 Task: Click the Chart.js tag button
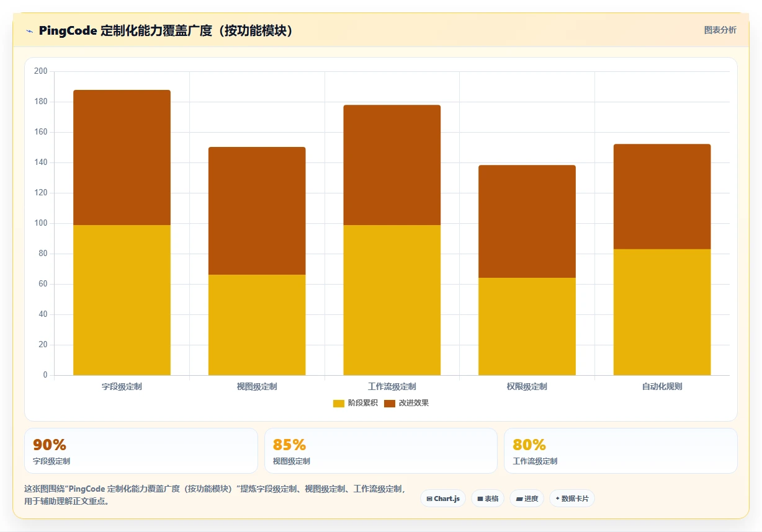click(x=443, y=499)
